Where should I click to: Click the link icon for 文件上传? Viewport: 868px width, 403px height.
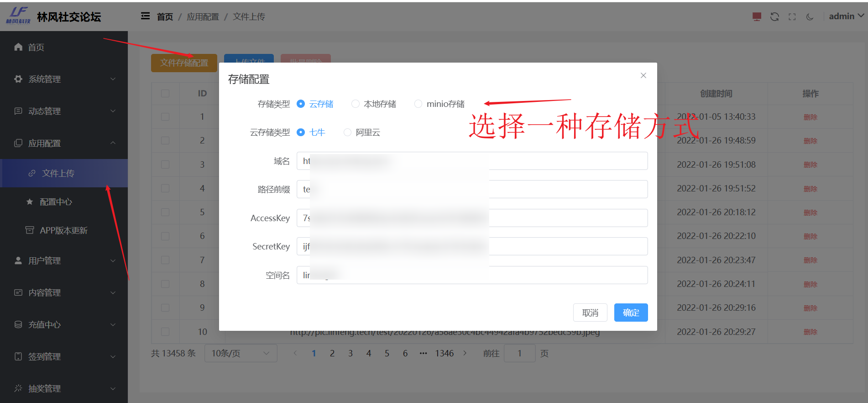pyautogui.click(x=32, y=173)
